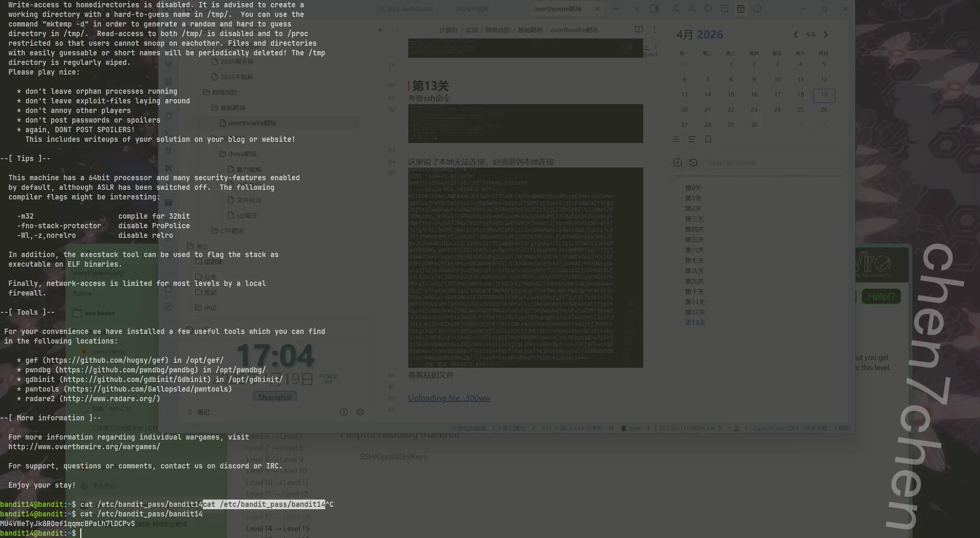Jump to 第0关 in the outline
Image resolution: width=980 pixels, height=538 pixels.
[693, 188]
